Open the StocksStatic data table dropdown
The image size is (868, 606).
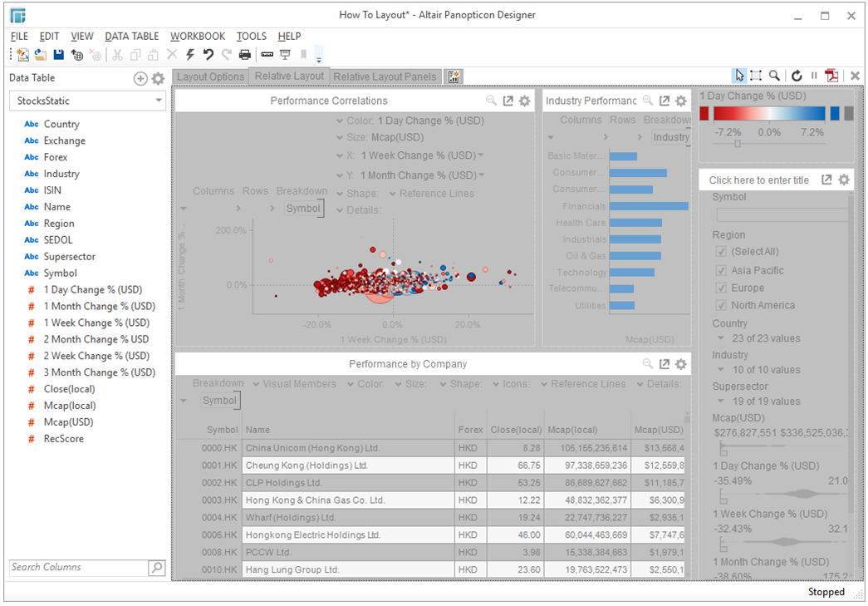click(159, 101)
